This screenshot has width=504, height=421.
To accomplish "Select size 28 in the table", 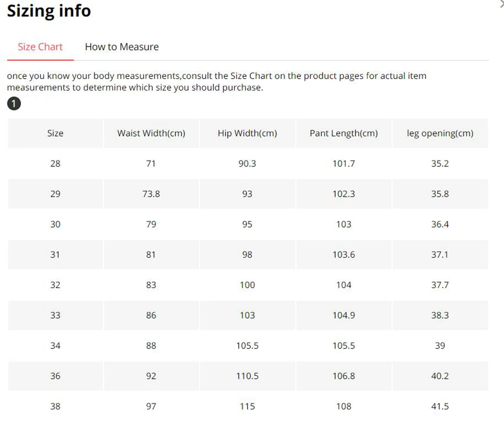I will point(55,163).
